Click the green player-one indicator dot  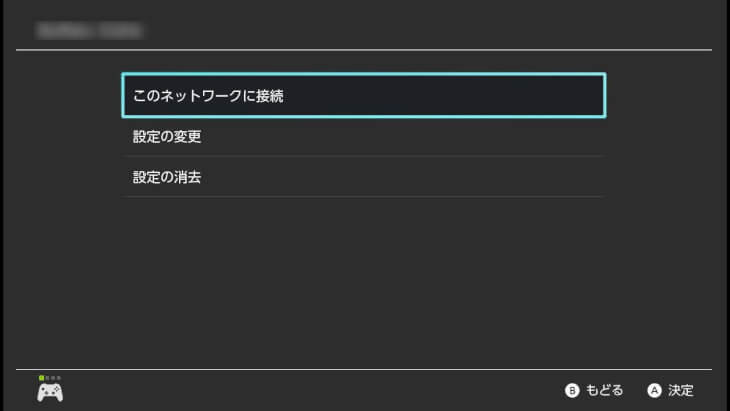coord(41,377)
